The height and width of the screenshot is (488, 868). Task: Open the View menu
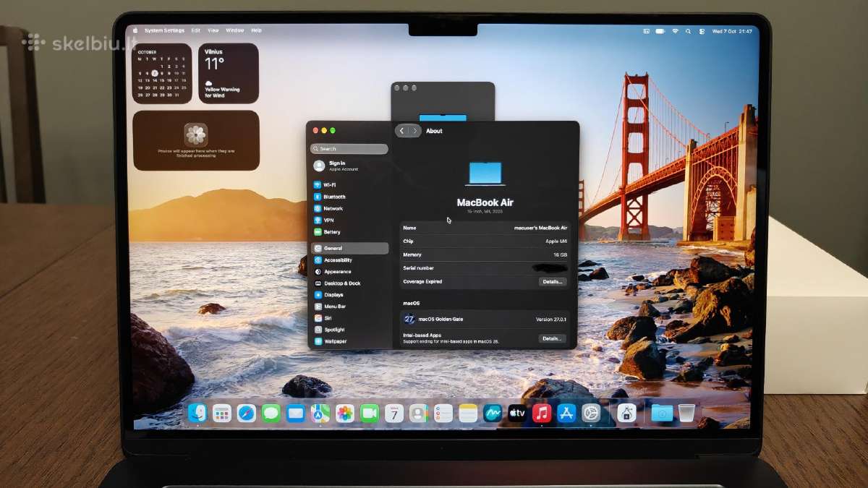pos(213,31)
